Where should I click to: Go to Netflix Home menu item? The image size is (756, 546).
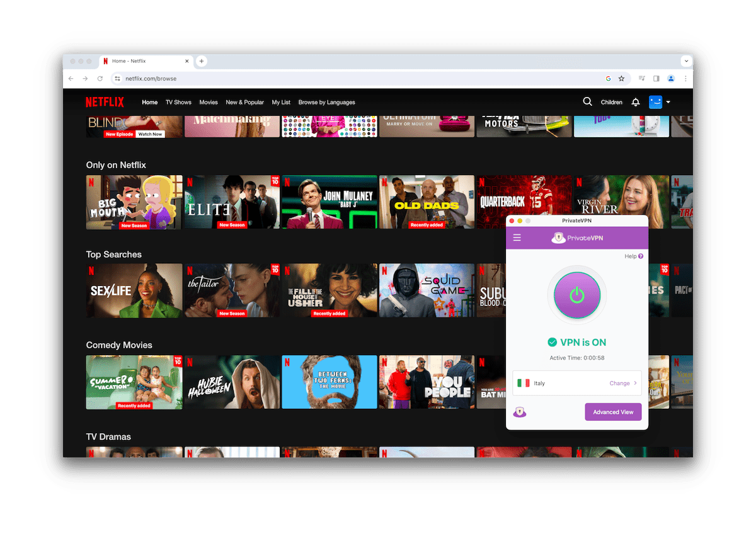[x=150, y=102]
